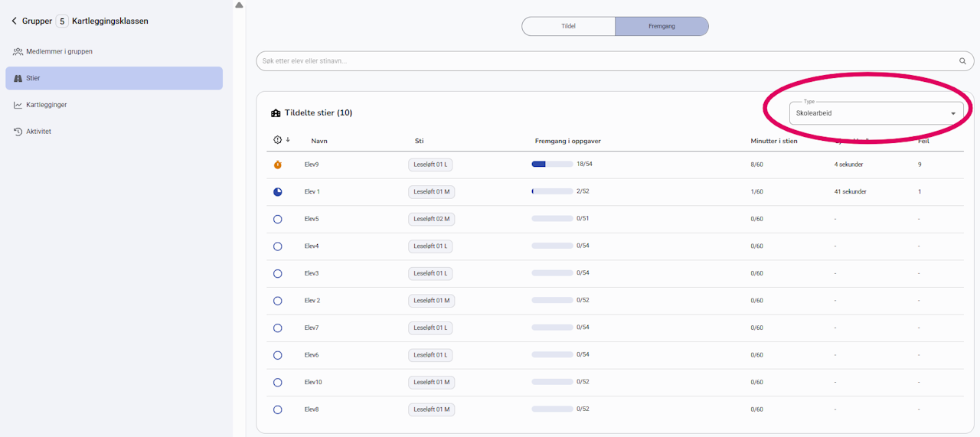Click the empty status circle for Elev4
The width and height of the screenshot is (980, 437).
[277, 246]
